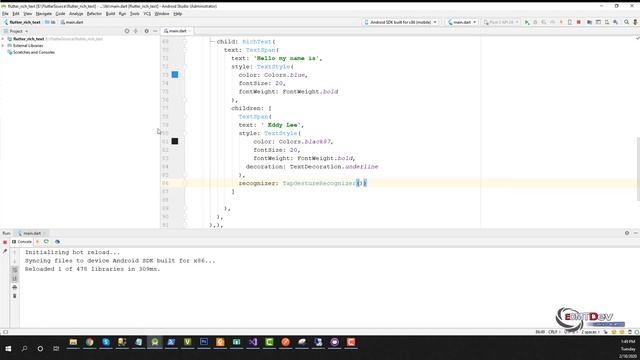640x360 pixels.
Task: Open the File menu
Action: point(5,14)
